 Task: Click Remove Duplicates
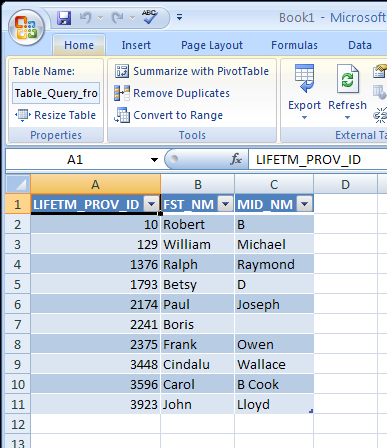(172, 93)
